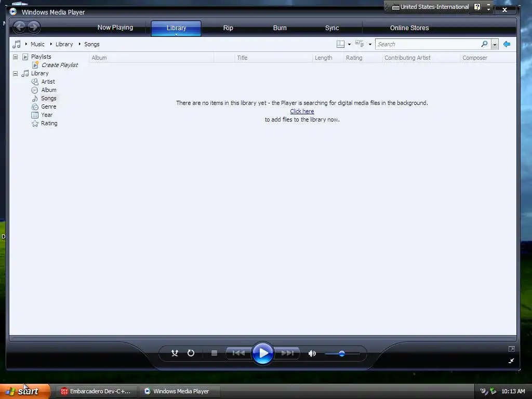The height and width of the screenshot is (399, 532).
Task: Stop playback with the Stop button
Action: point(214,353)
